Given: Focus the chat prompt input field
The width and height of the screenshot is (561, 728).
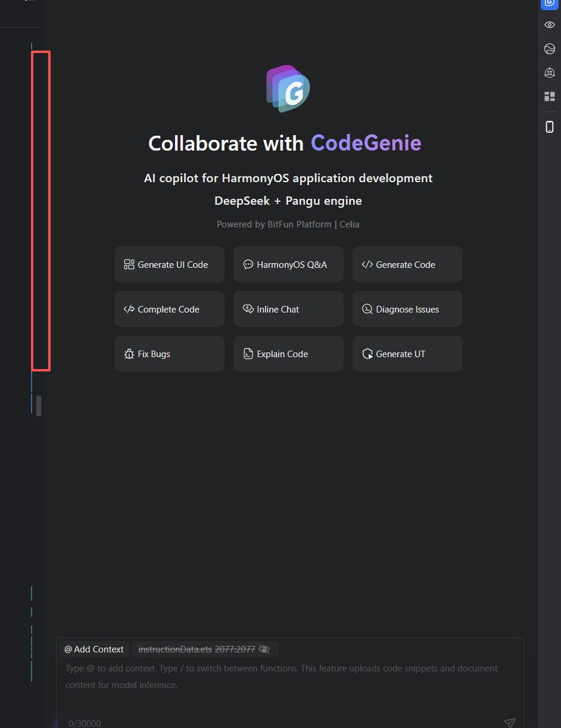Looking at the screenshot, I should pos(290,677).
